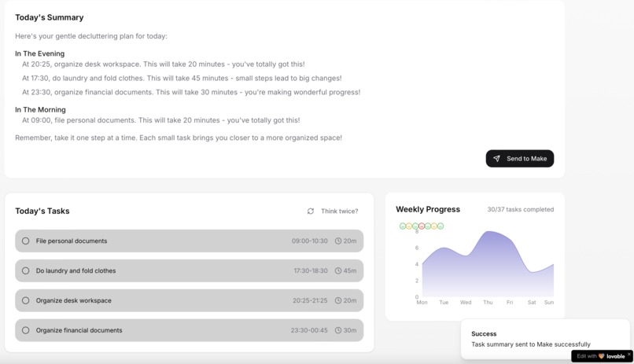Click Task summary sent to Make successfully message
Image resolution: width=634 pixels, height=364 pixels.
[x=530, y=344]
